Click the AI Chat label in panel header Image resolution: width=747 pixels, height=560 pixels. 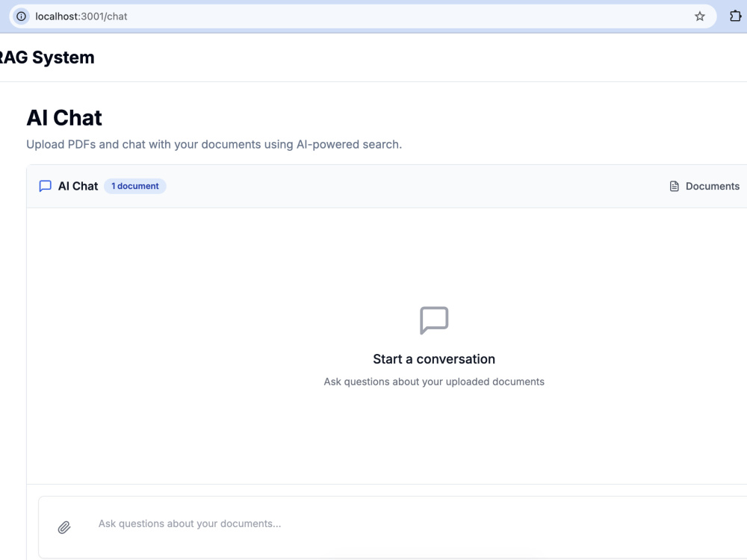78,186
